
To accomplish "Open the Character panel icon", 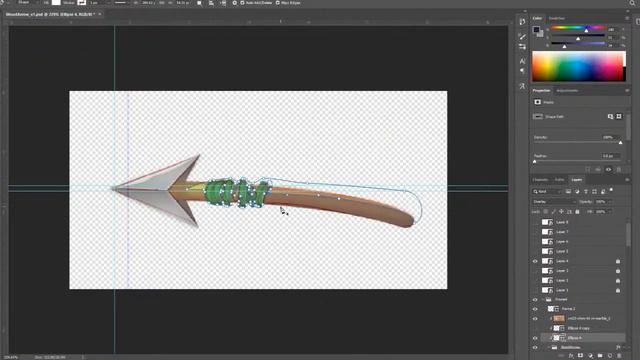I will coord(522,61).
